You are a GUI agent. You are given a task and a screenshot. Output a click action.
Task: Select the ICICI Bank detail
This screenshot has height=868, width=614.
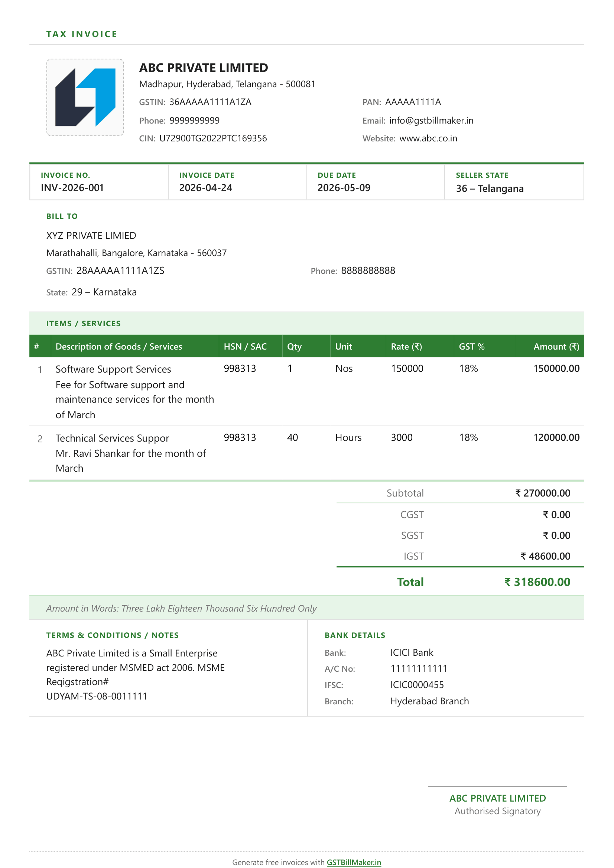click(412, 652)
